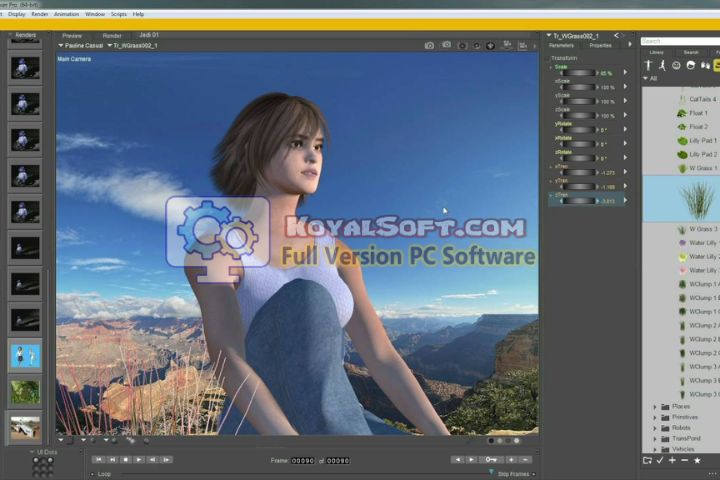Image resolution: width=720 pixels, height=480 pixels.
Task: Select W Grass 3 library item
Action: pyautogui.click(x=697, y=229)
